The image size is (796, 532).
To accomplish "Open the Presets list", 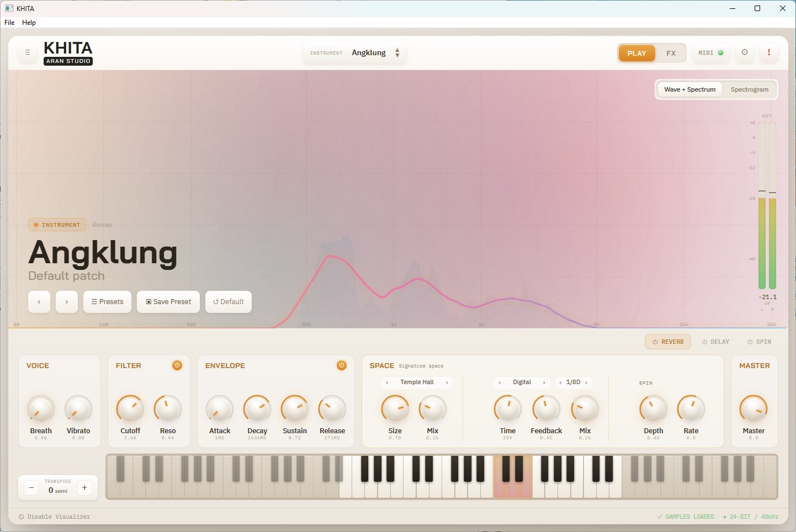I will tap(107, 302).
